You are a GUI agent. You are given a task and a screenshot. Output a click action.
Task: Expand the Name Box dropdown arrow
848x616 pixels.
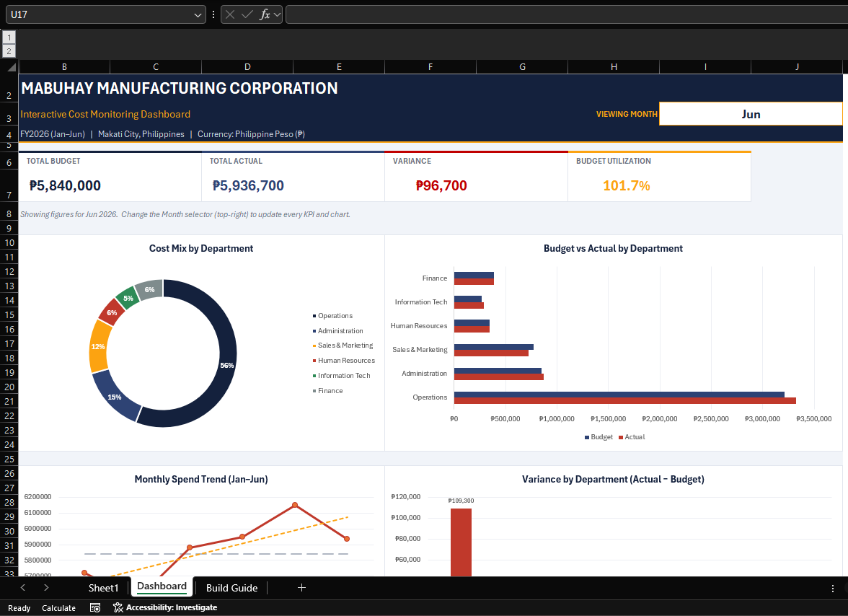tap(198, 15)
